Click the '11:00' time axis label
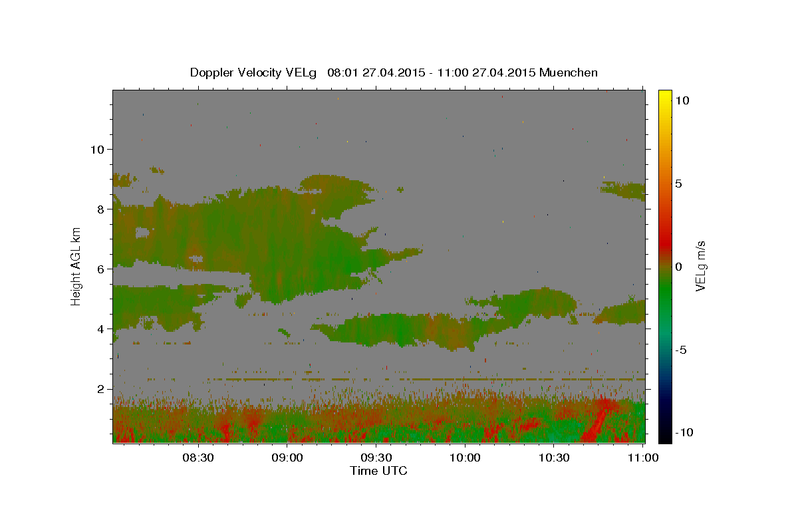Screen dimensions: 798x532 [642, 458]
